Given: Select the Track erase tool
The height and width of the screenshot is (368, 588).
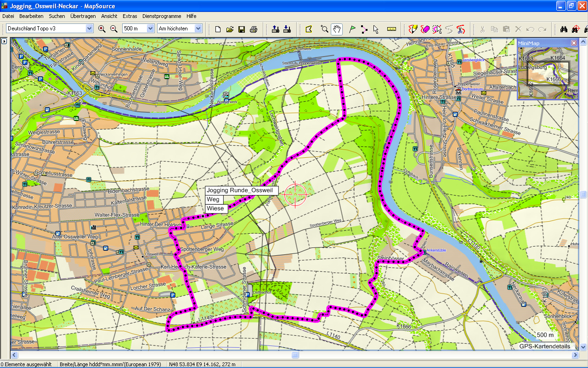Looking at the screenshot, I should coord(425,29).
